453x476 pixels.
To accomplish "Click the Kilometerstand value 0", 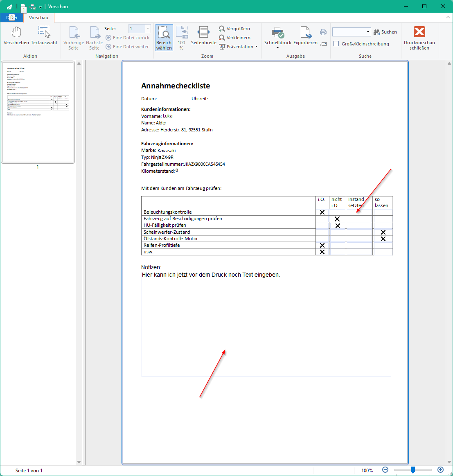I will pos(177,171).
